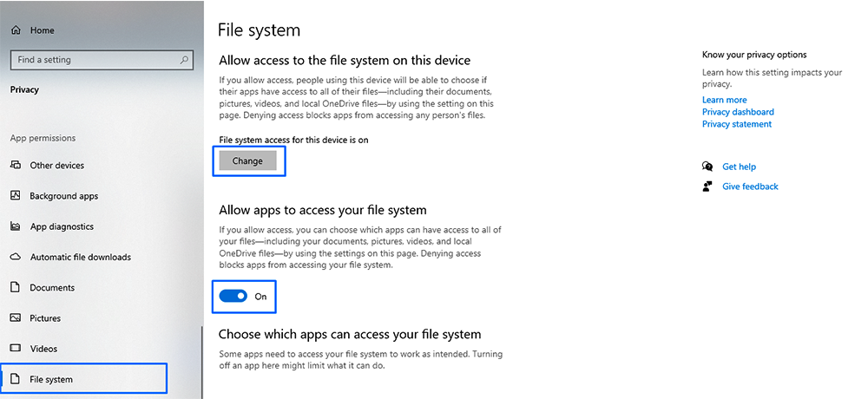Click the Other devices icon
This screenshot has height=399, width=868.
click(x=16, y=165)
